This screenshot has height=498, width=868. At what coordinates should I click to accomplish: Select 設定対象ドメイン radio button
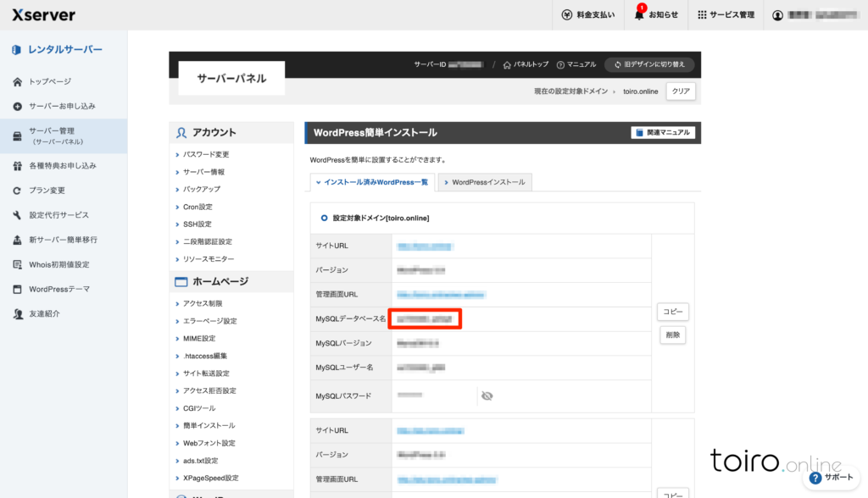pyautogui.click(x=324, y=218)
